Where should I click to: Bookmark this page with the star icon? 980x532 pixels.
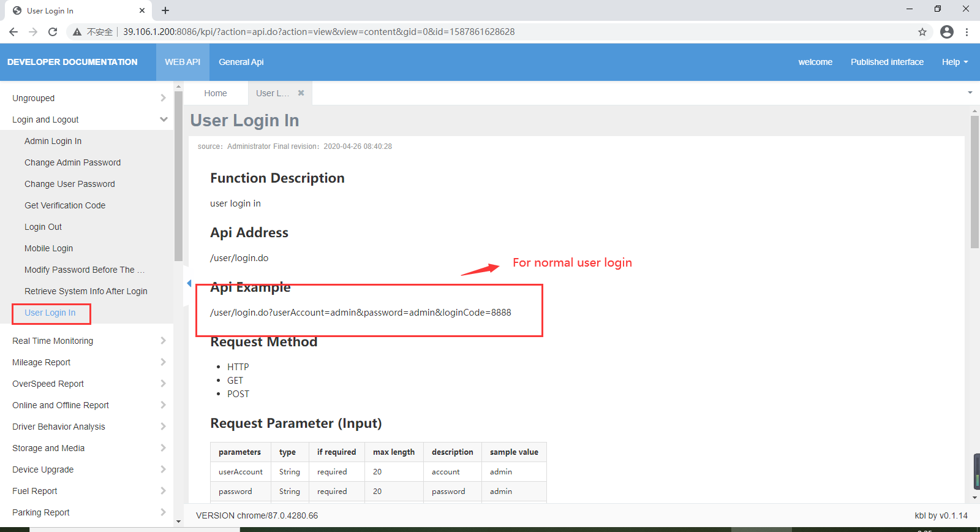922,32
